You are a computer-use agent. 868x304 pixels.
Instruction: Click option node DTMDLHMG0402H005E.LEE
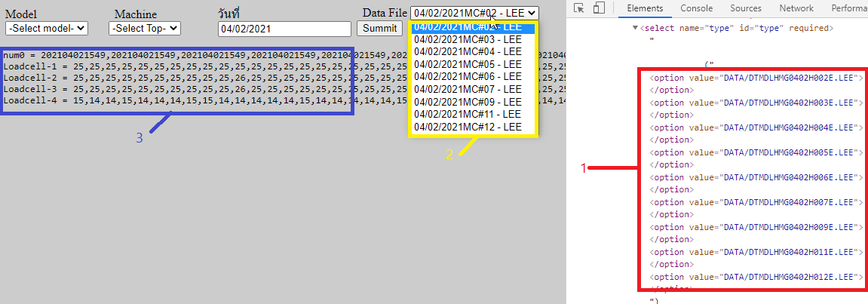756,152
